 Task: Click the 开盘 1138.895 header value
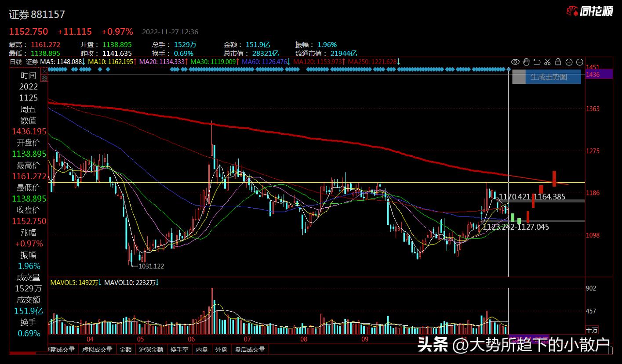click(117, 45)
